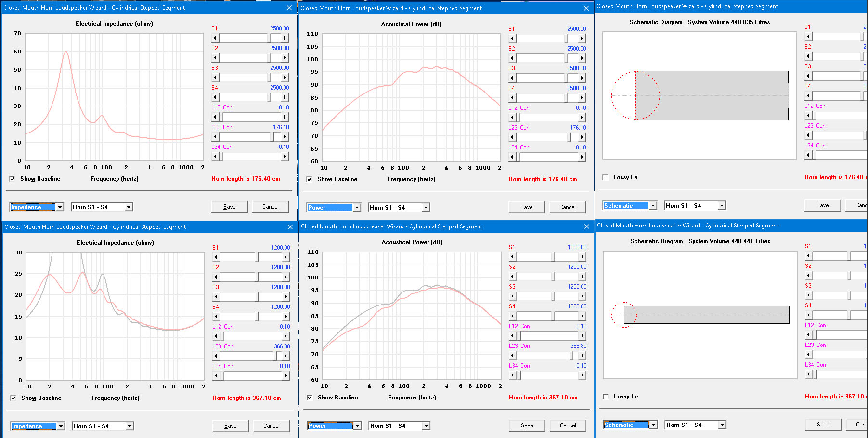The height and width of the screenshot is (438, 868).
Task: Cancel the 176.40 cm Power window
Action: (x=568, y=207)
